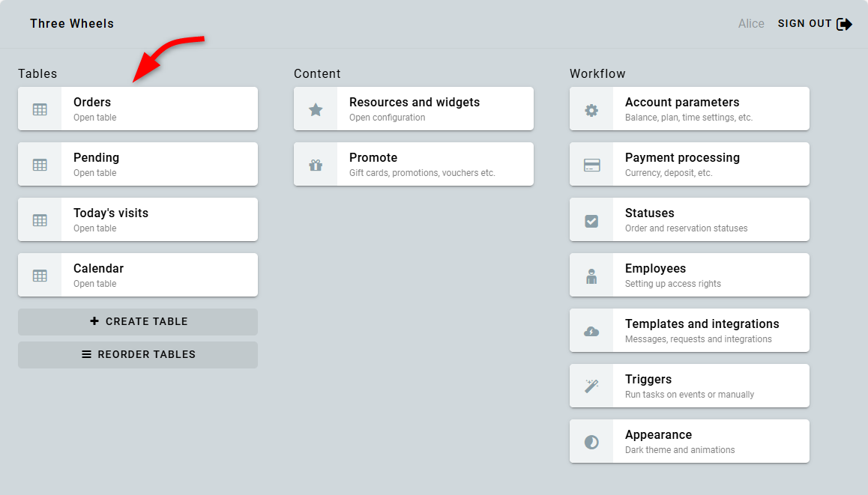Click the star icon for Resources and widgets
This screenshot has height=495, width=868.
(x=316, y=109)
